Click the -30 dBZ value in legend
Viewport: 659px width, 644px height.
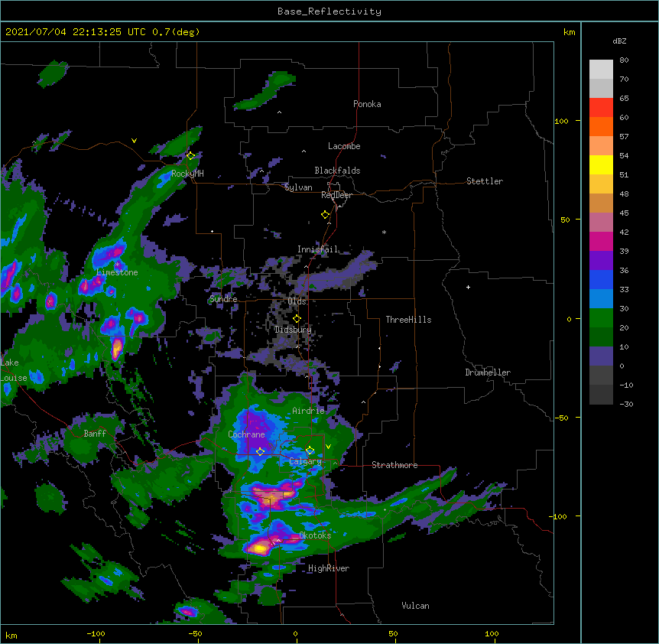pos(626,404)
